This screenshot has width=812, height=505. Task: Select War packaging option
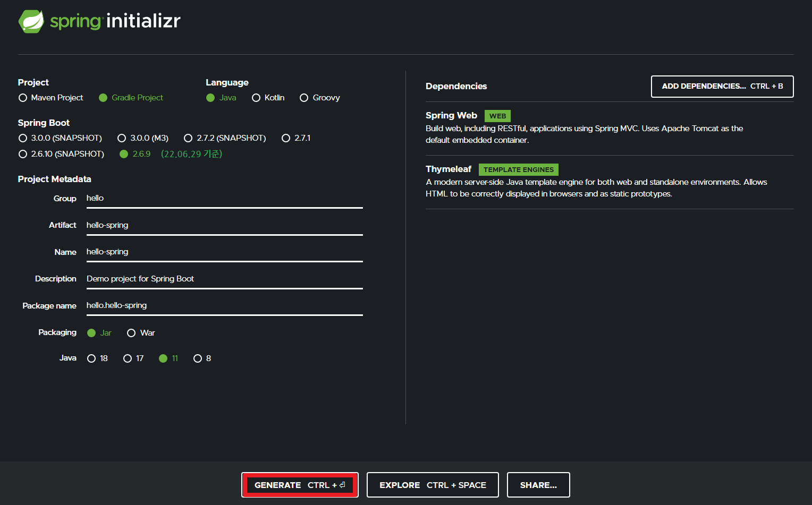point(141,333)
